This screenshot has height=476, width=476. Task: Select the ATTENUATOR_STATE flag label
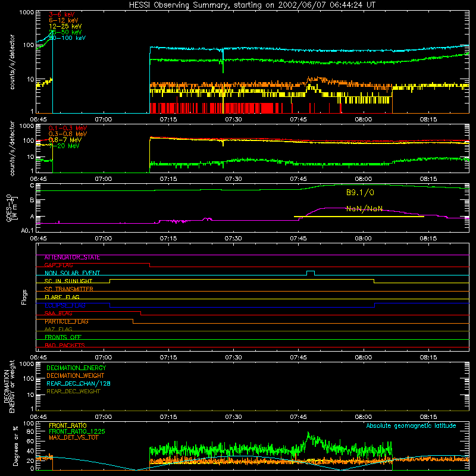click(x=72, y=258)
